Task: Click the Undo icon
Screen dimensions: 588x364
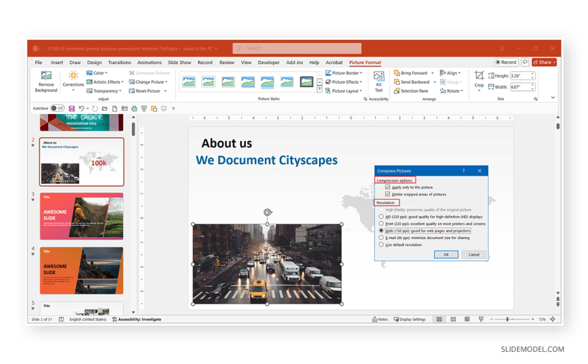Action: [81, 109]
